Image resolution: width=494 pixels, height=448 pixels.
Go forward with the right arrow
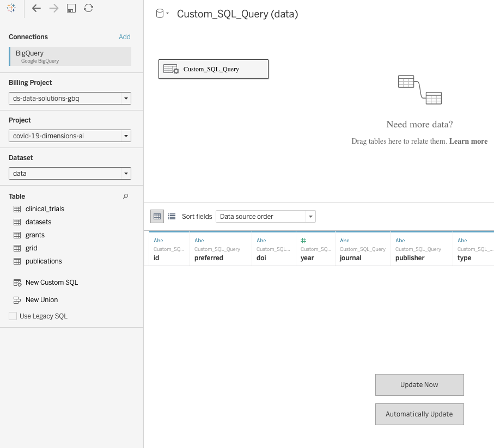[x=54, y=8]
